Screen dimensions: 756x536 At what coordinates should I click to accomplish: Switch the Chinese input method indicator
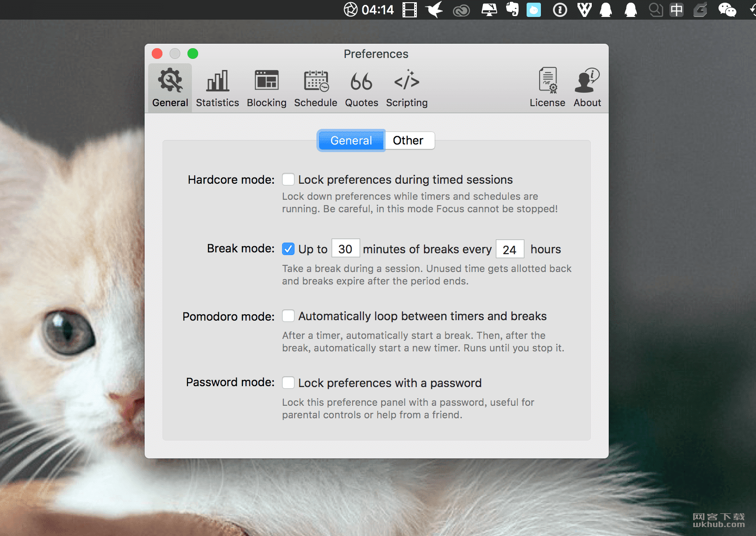[677, 10]
